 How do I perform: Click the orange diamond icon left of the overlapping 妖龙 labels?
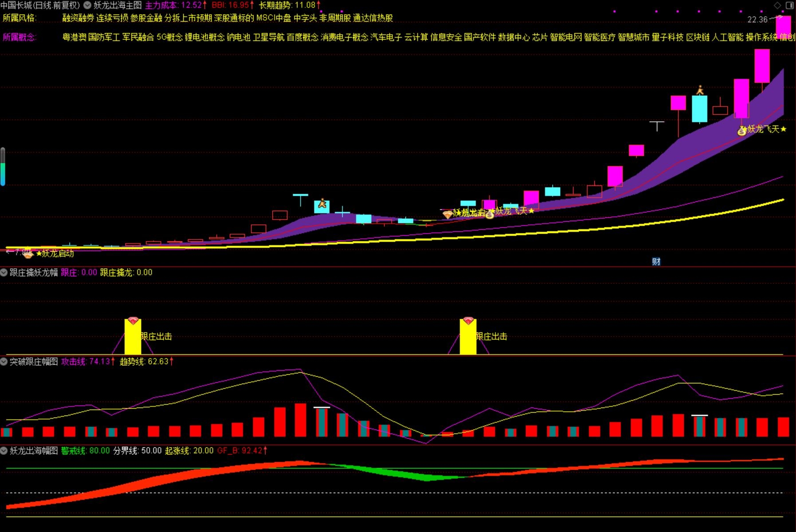click(448, 215)
